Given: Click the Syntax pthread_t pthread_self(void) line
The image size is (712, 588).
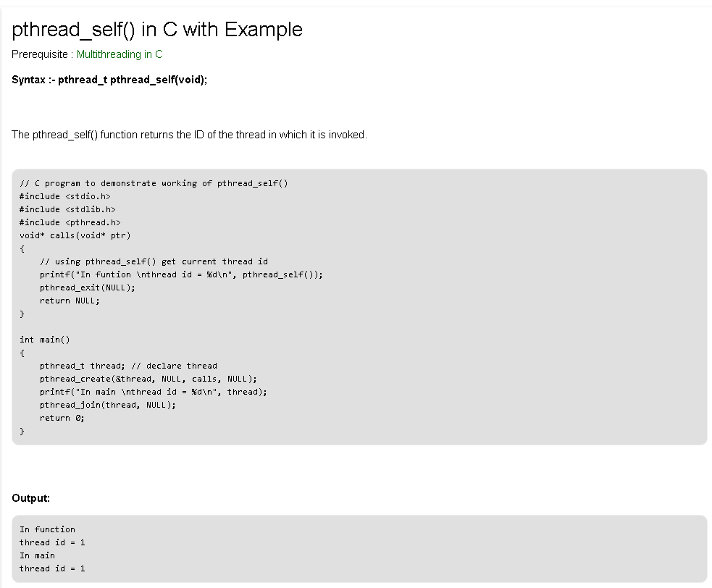Looking at the screenshot, I should pos(109,80).
